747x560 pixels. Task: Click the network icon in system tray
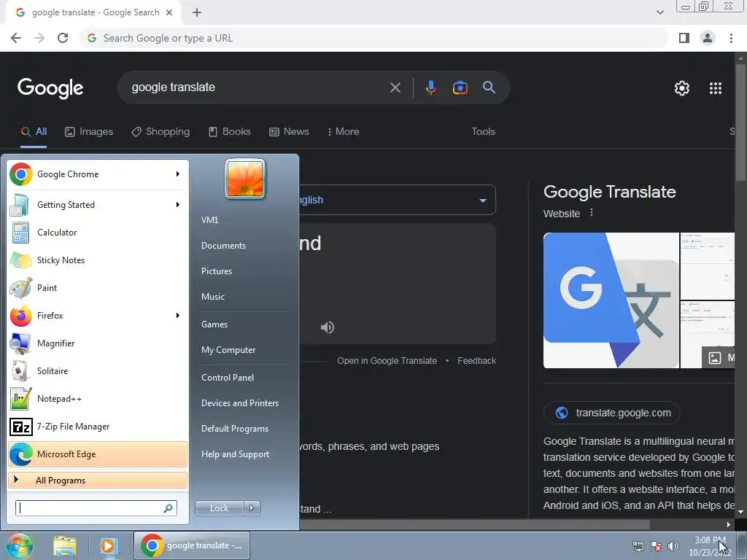[638, 546]
